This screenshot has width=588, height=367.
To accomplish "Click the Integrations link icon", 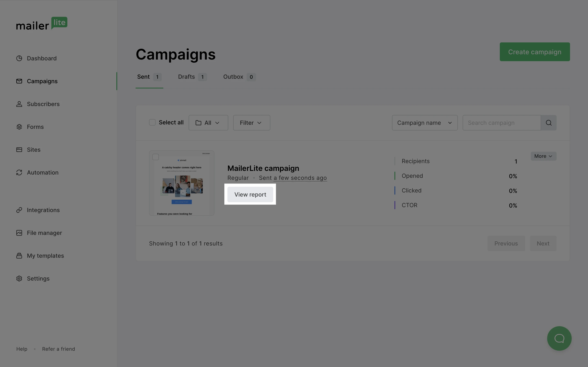I will pos(19,210).
